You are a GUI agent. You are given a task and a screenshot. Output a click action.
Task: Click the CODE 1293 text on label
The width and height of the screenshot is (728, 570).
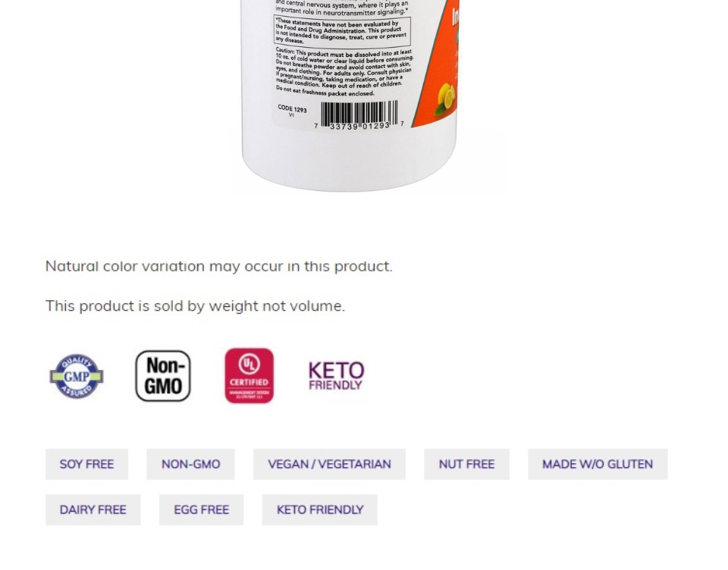pos(292,109)
